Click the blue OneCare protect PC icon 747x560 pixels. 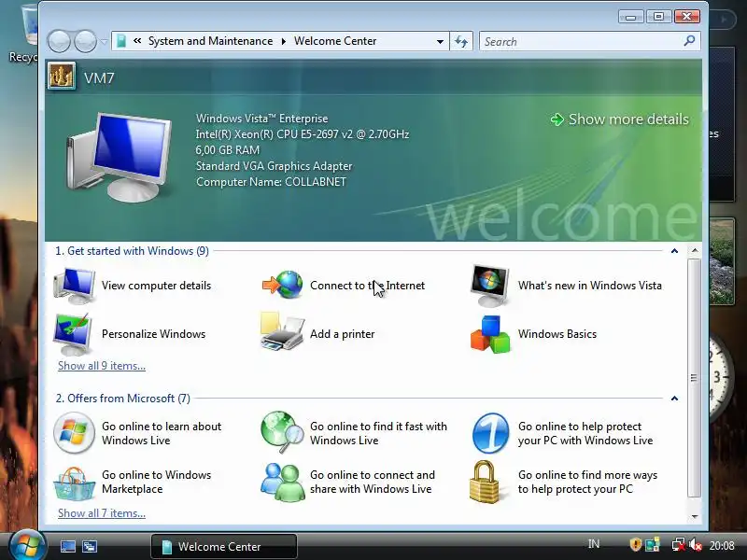(x=490, y=433)
